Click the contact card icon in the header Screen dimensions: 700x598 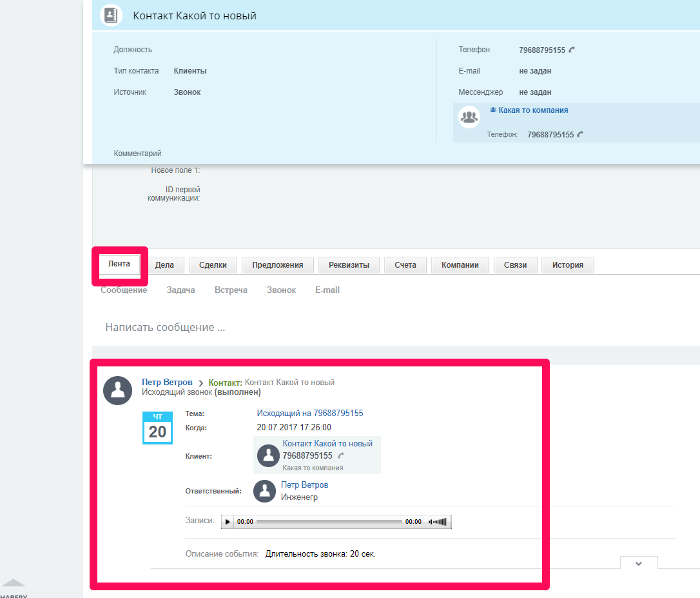(112, 15)
